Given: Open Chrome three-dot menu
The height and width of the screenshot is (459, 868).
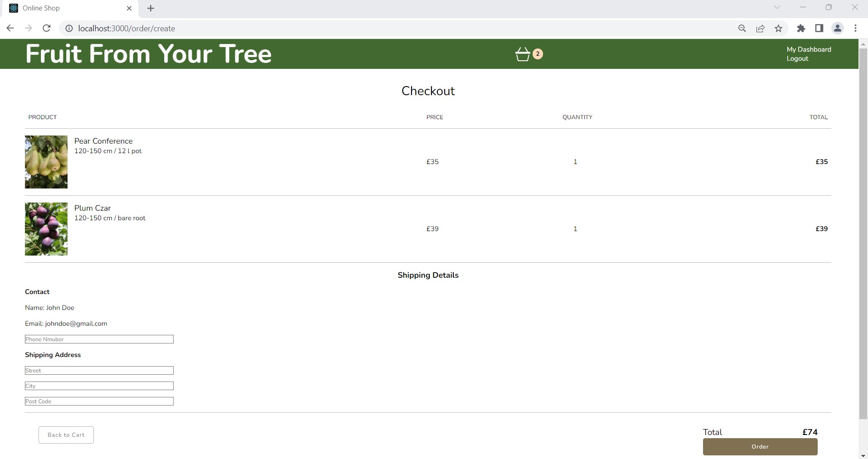Looking at the screenshot, I should coord(855,28).
